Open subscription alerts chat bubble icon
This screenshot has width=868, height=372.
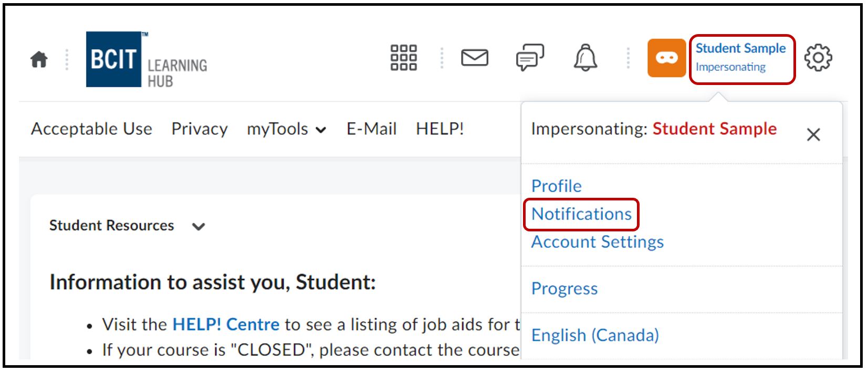click(530, 58)
